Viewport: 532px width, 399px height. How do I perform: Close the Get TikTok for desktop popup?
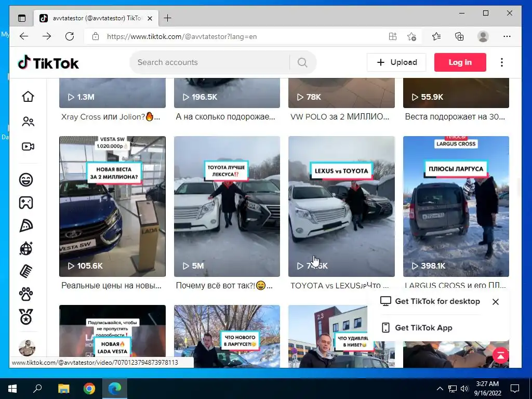496,302
